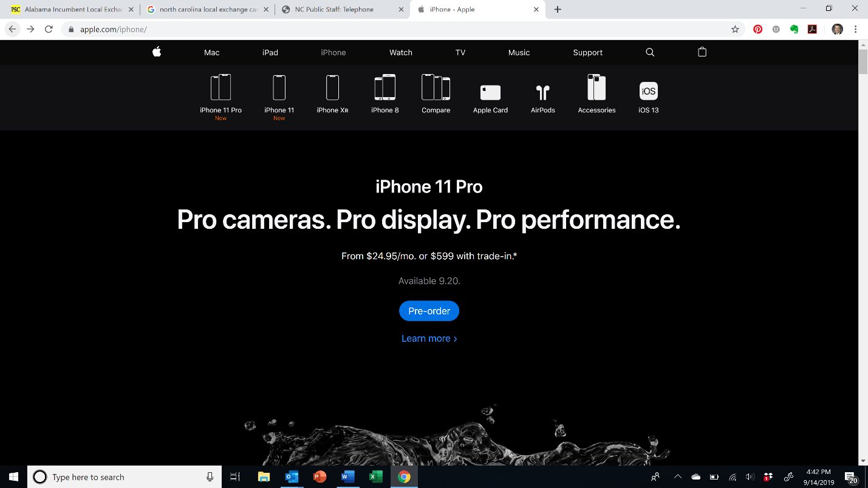Follow the Learn more link

coord(429,339)
